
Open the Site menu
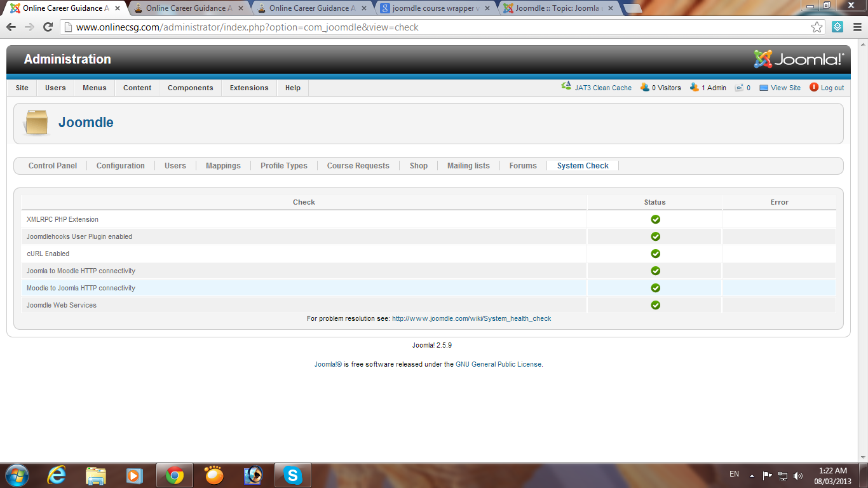(22, 88)
